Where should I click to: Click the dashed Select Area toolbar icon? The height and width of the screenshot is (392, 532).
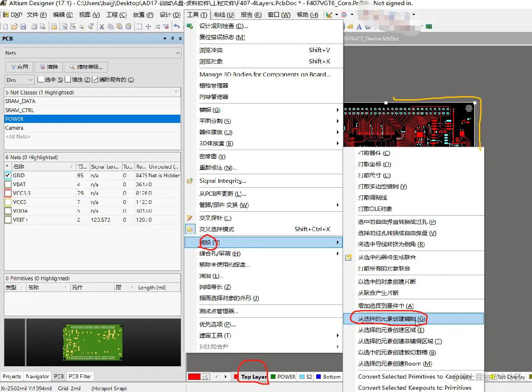point(139,27)
